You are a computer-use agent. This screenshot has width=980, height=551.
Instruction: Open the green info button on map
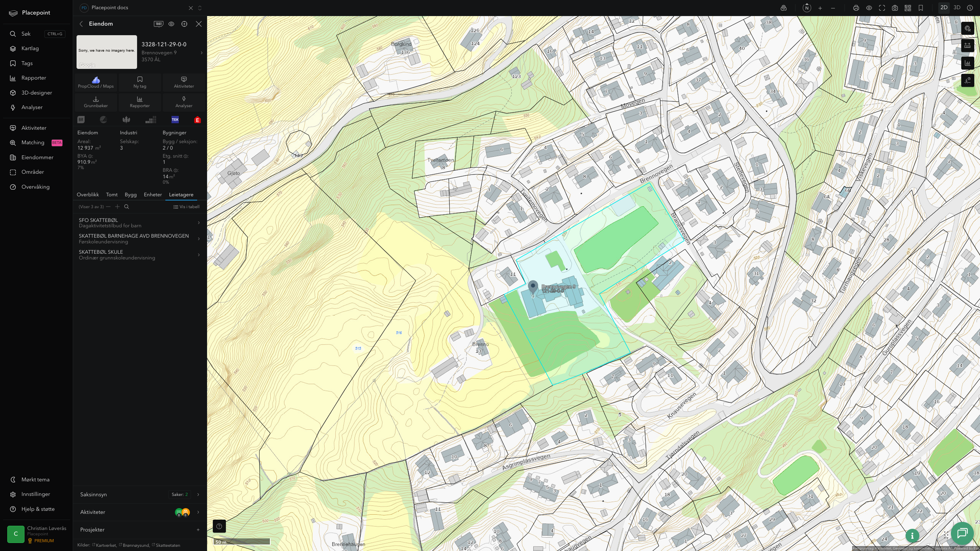point(912,536)
